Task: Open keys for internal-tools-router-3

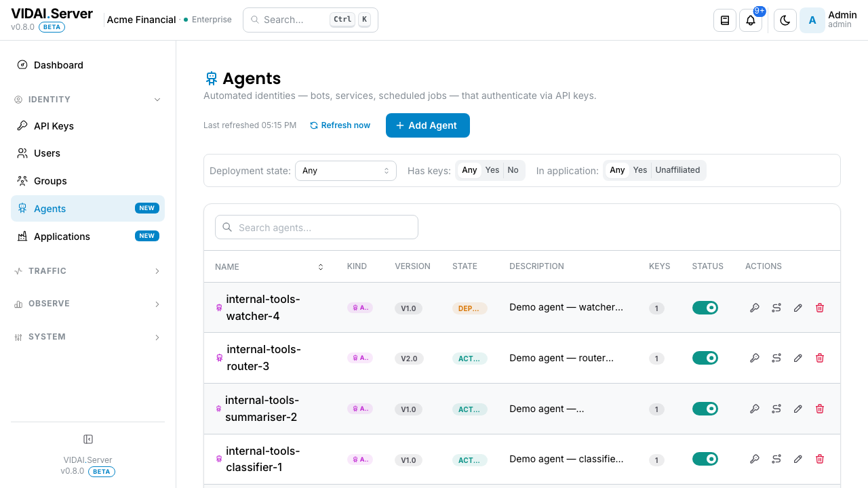Action: click(755, 358)
